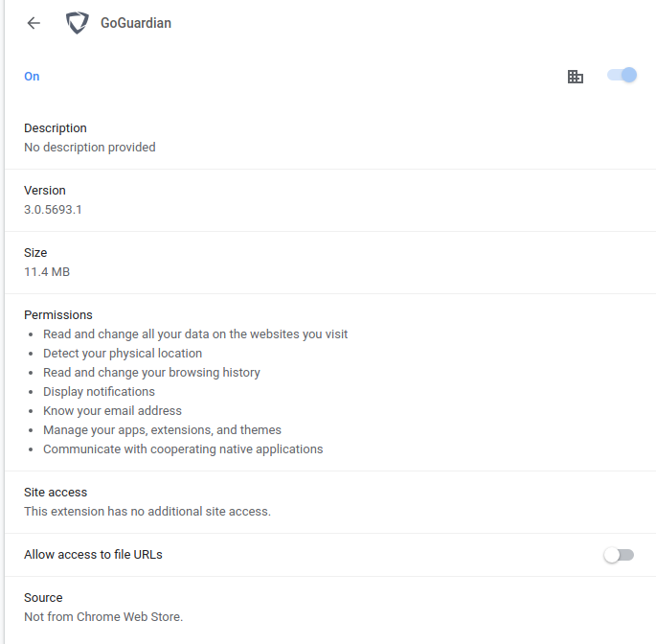Click Manage your apps, extensions, and themes
656x644 pixels.
coord(163,430)
